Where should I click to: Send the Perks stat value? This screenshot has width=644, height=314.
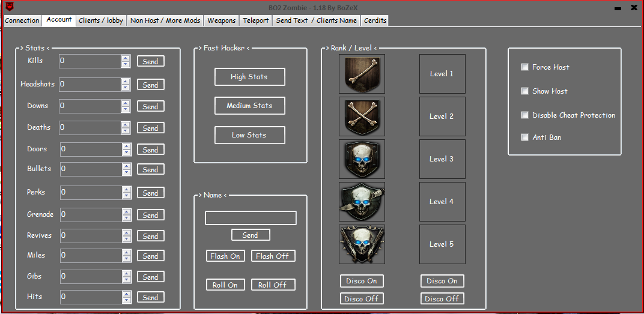coord(151,193)
